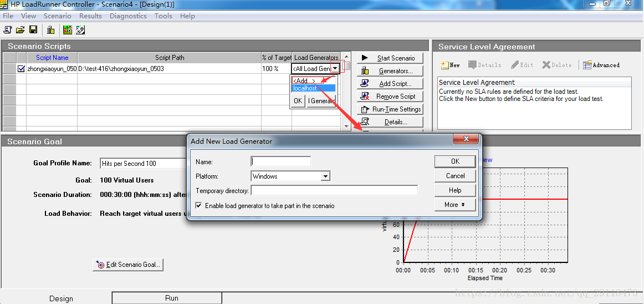Switch to the Run tab
This screenshot has width=644, height=304.
167,298
